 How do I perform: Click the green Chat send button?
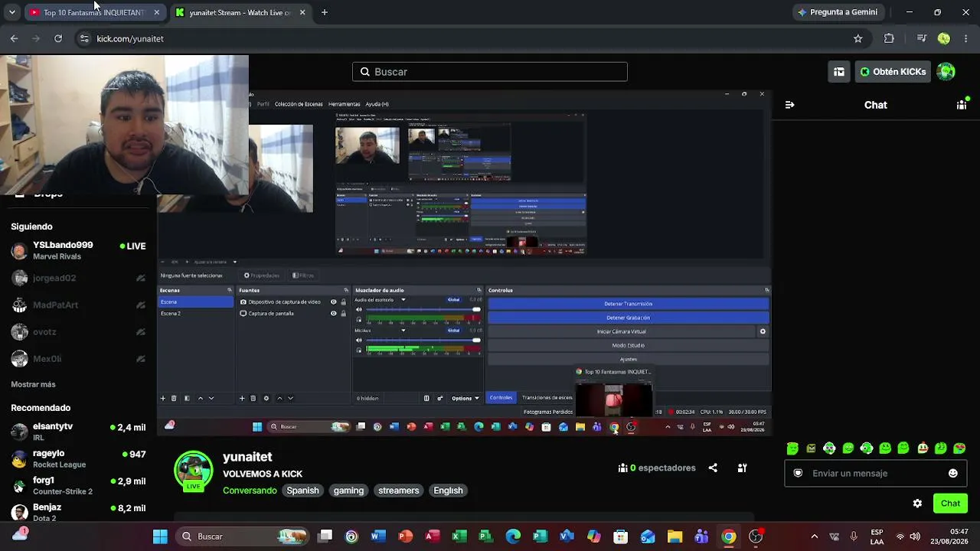(950, 503)
